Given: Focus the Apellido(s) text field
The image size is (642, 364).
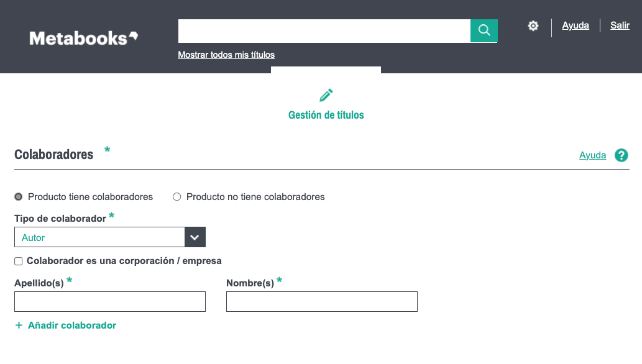Looking at the screenshot, I should pyautogui.click(x=110, y=302).
